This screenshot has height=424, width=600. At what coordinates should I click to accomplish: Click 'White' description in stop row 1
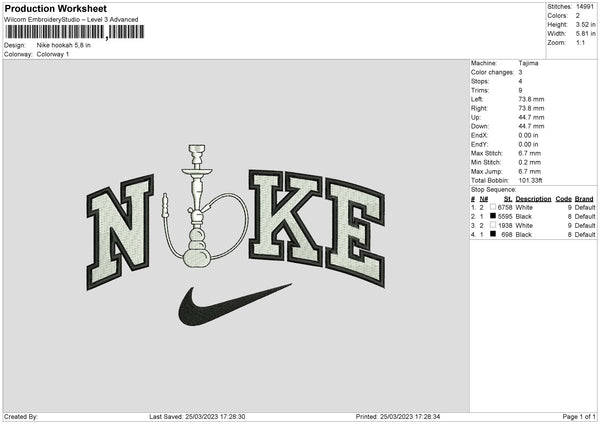tap(524, 207)
